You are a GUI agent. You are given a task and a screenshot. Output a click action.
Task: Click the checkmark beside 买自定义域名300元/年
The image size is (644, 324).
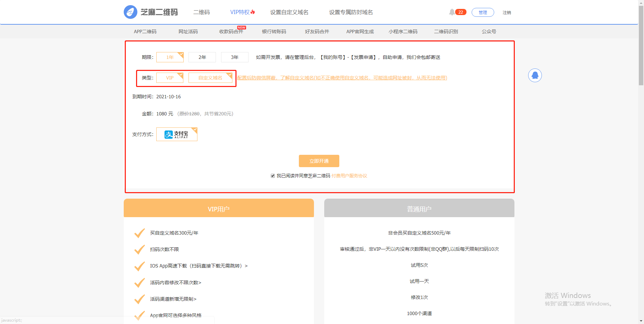pyautogui.click(x=139, y=233)
